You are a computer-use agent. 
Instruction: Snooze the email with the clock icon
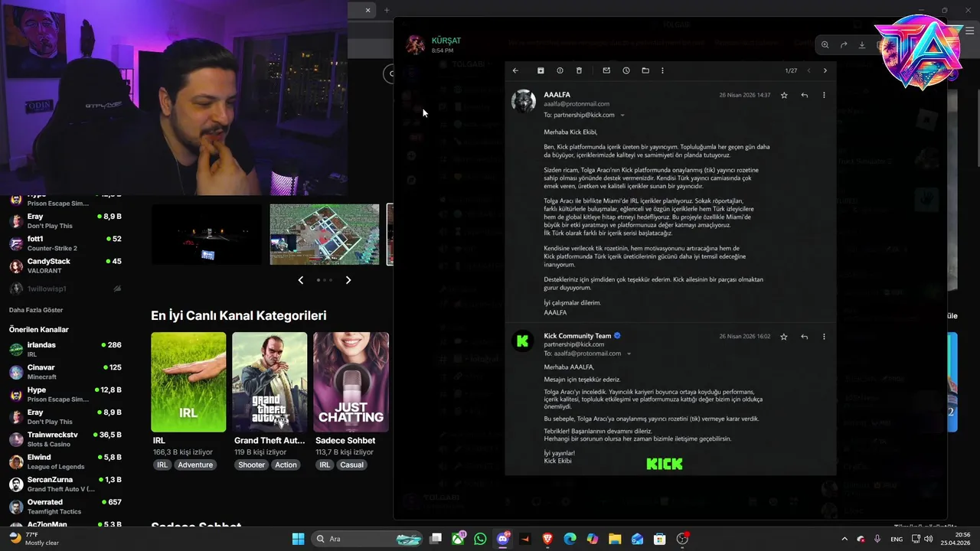tap(626, 70)
